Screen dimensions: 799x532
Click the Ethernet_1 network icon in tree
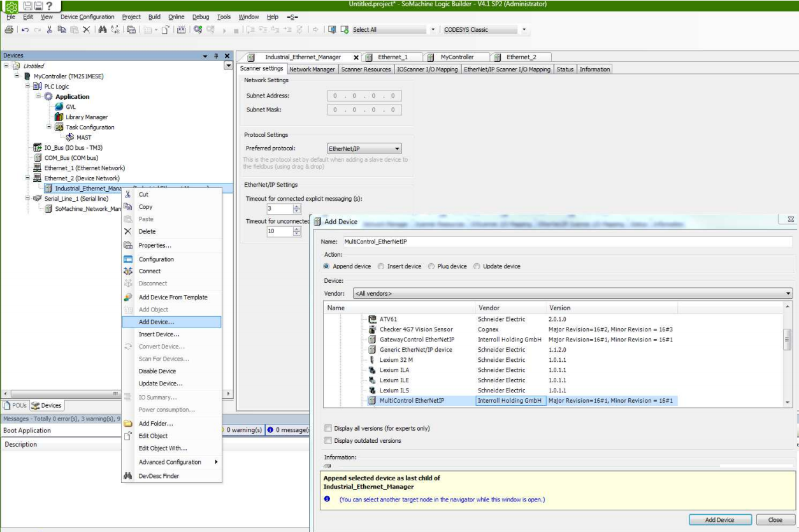[x=38, y=168]
